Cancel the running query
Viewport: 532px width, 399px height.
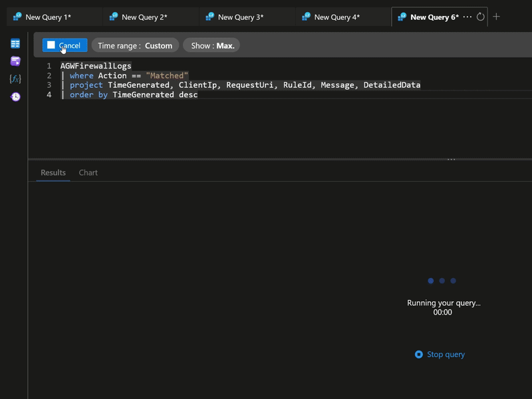65,45
